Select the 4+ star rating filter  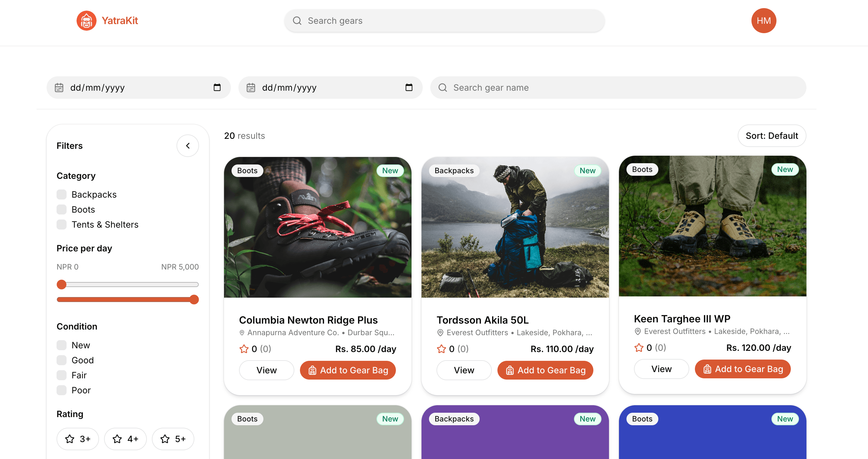[x=125, y=439]
